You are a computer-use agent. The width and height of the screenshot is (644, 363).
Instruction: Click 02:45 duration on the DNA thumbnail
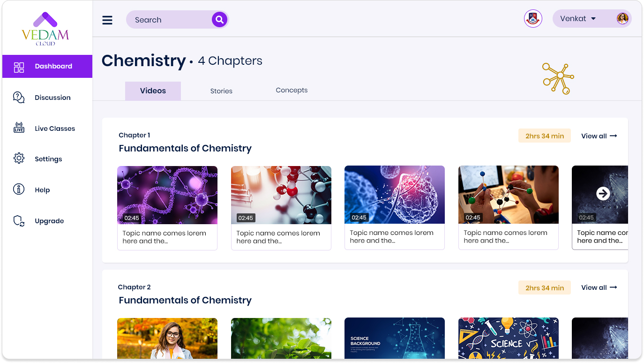[132, 218]
